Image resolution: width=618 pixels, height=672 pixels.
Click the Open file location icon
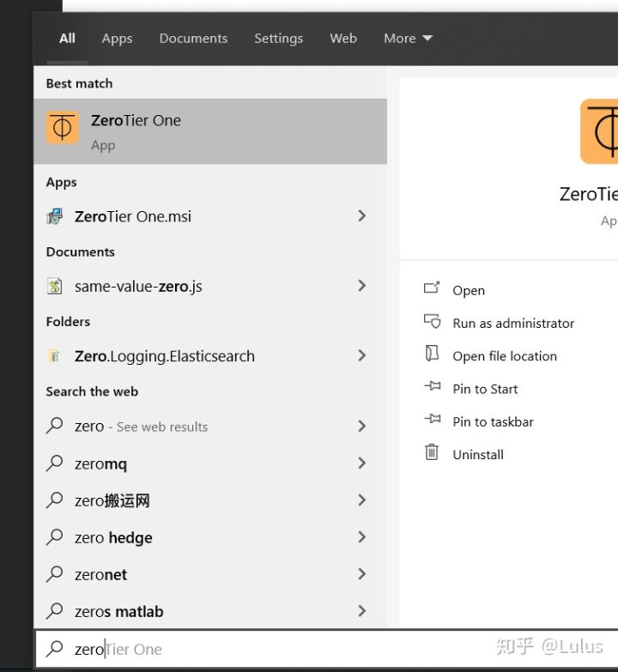coord(432,354)
